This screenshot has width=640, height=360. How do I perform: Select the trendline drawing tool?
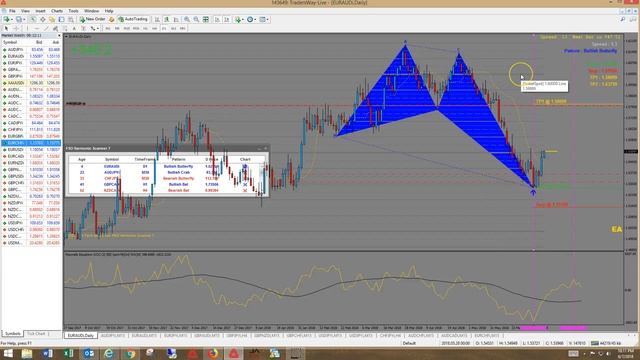(46, 29)
